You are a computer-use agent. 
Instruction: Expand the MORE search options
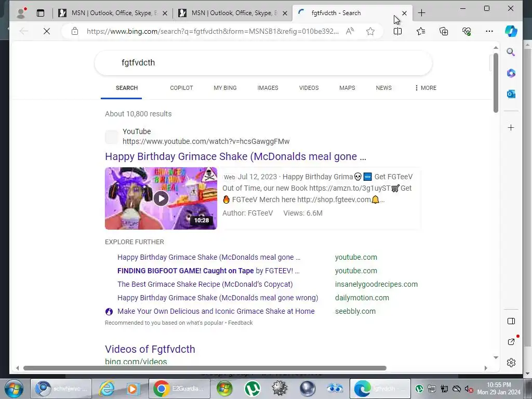[425, 88]
